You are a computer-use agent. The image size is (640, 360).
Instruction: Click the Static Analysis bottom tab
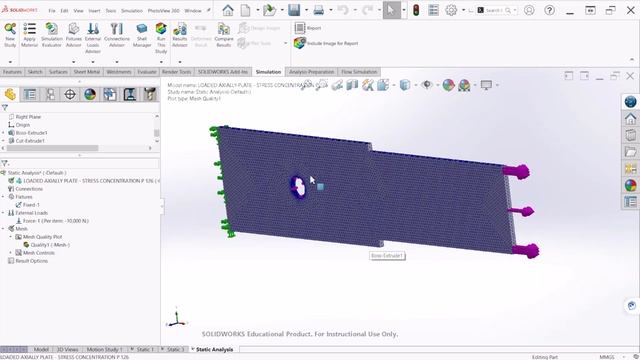click(214, 349)
